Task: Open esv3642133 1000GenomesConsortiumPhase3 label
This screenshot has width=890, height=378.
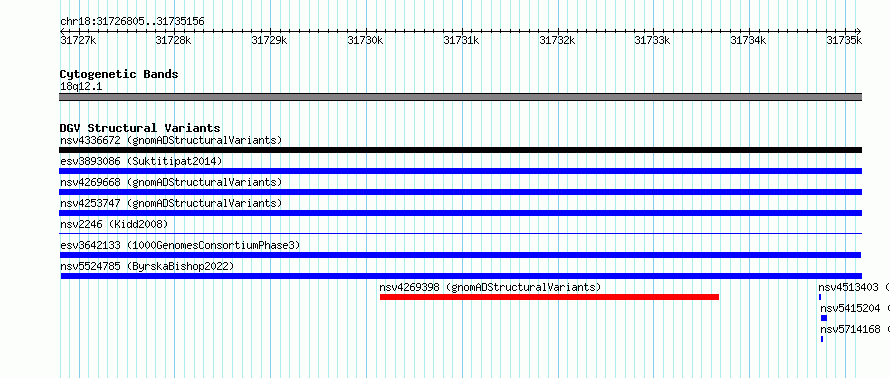Action: click(180, 245)
